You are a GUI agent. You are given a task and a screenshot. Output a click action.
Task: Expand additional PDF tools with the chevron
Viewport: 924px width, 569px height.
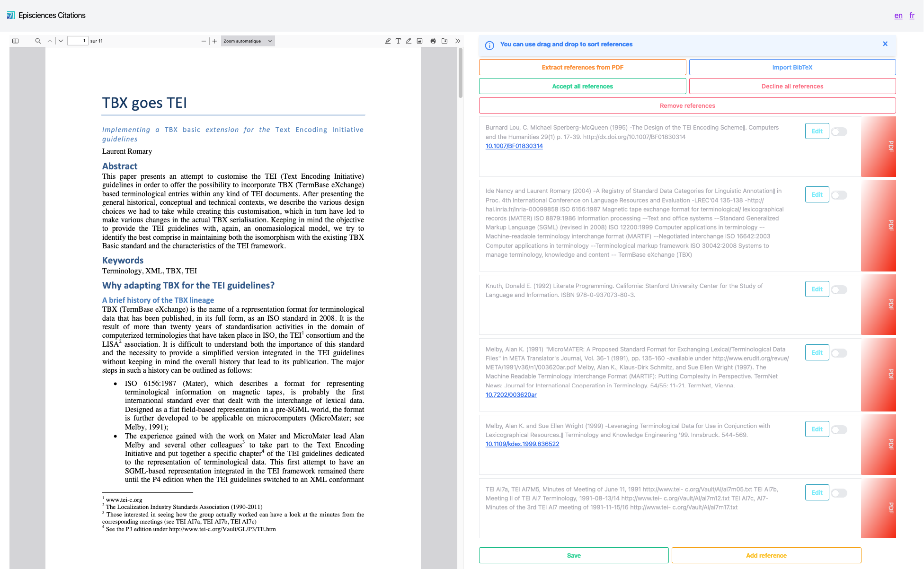point(457,41)
